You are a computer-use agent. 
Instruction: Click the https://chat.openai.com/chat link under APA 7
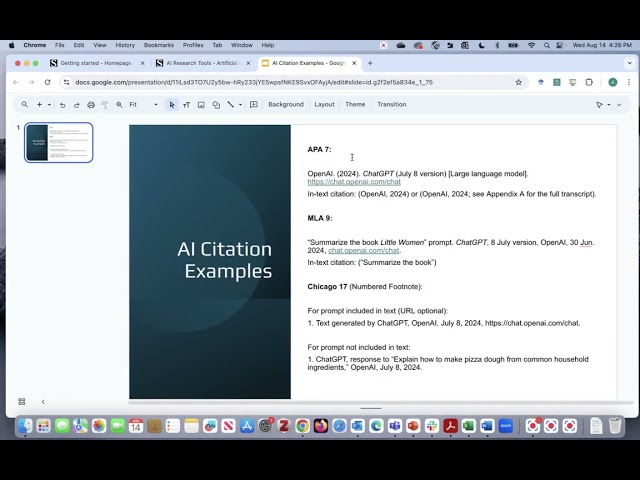click(354, 182)
